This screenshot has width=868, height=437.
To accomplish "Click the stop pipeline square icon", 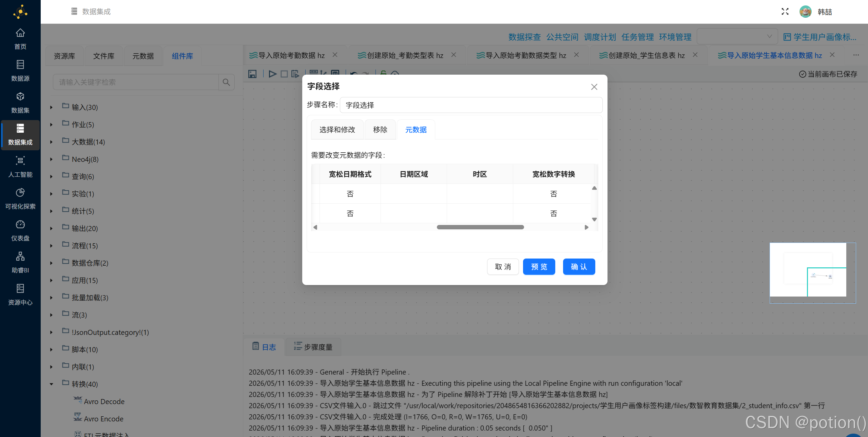I will point(284,74).
